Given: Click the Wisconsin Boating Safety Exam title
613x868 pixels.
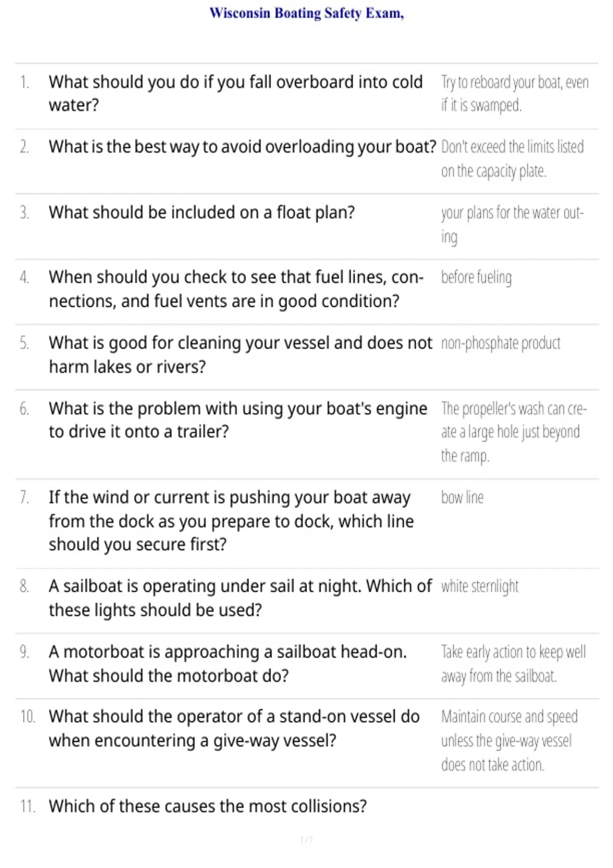Looking at the screenshot, I should pyautogui.click(x=306, y=13).
